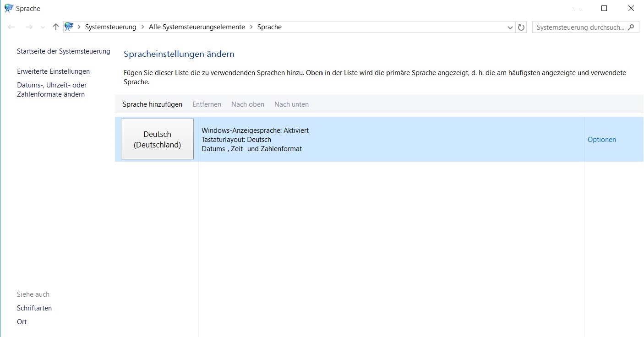The height and width of the screenshot is (337, 644).
Task: Select the Deutsch (Deutschland) language tile
Action: [157, 139]
